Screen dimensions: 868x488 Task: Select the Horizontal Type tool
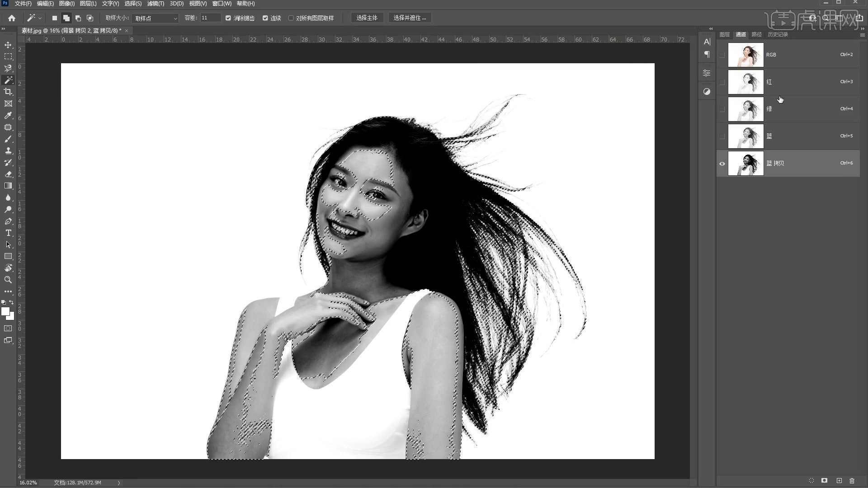point(8,233)
